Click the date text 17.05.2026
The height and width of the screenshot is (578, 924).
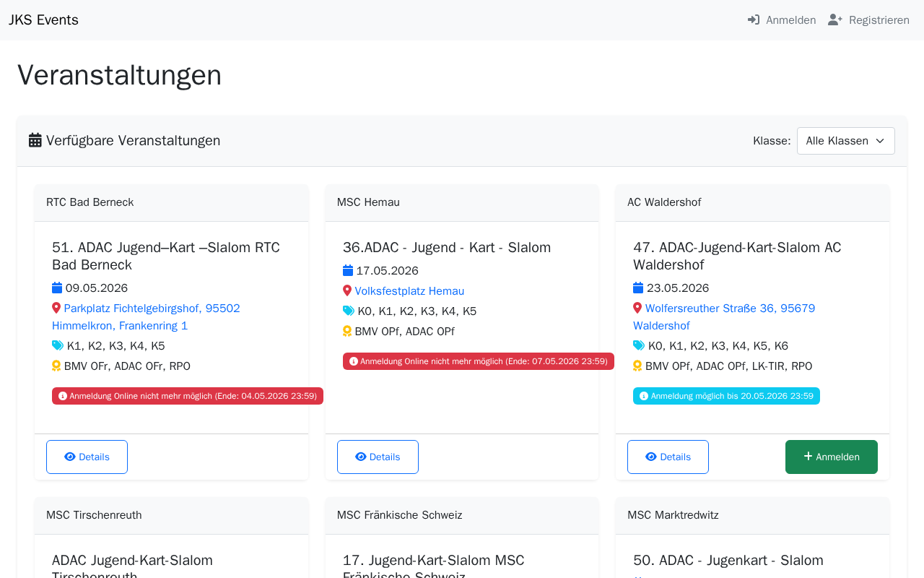388,270
